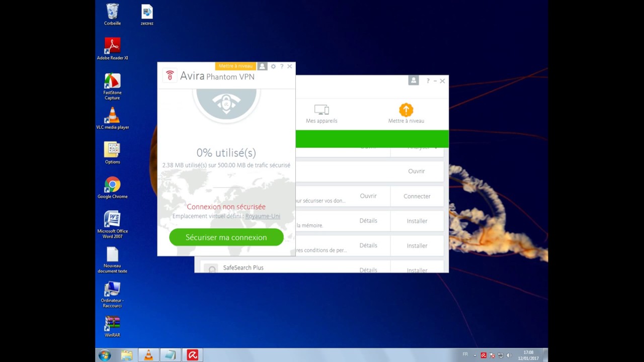Click Ouvrir beside the Connecter button
644x362 pixels.
pyautogui.click(x=368, y=196)
